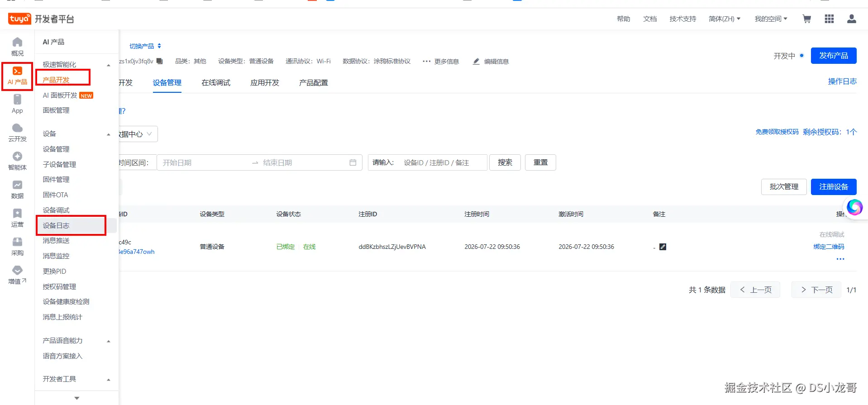Open the 绑定二维码 link

[x=829, y=247]
